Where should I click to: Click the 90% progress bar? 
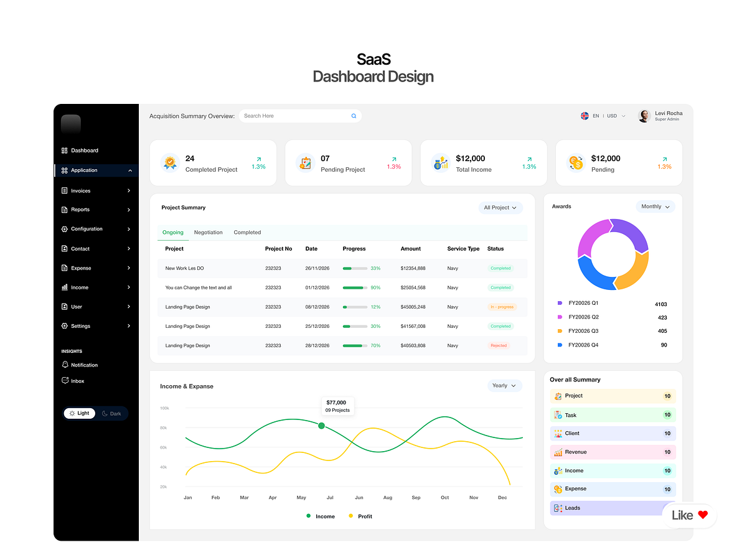[355, 287]
